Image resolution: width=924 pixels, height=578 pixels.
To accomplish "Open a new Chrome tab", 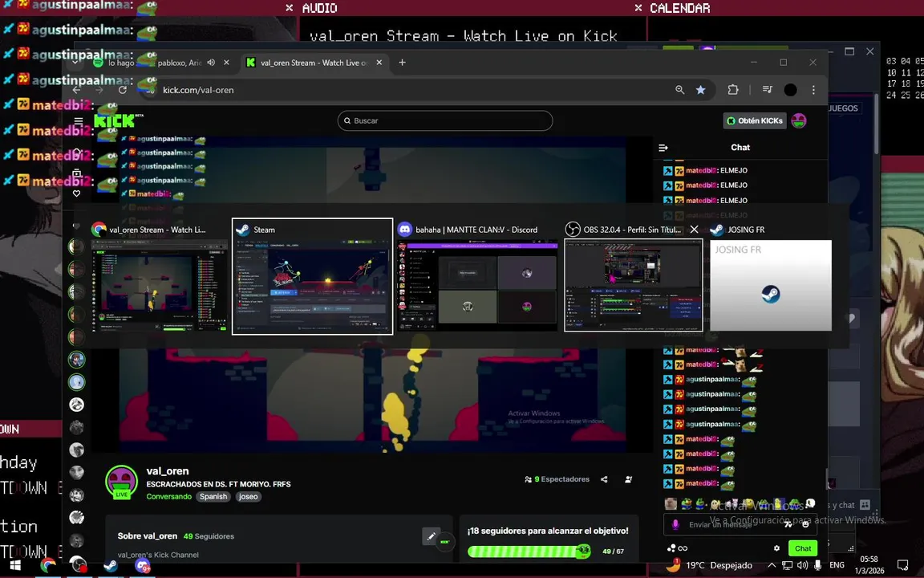I will tap(402, 63).
